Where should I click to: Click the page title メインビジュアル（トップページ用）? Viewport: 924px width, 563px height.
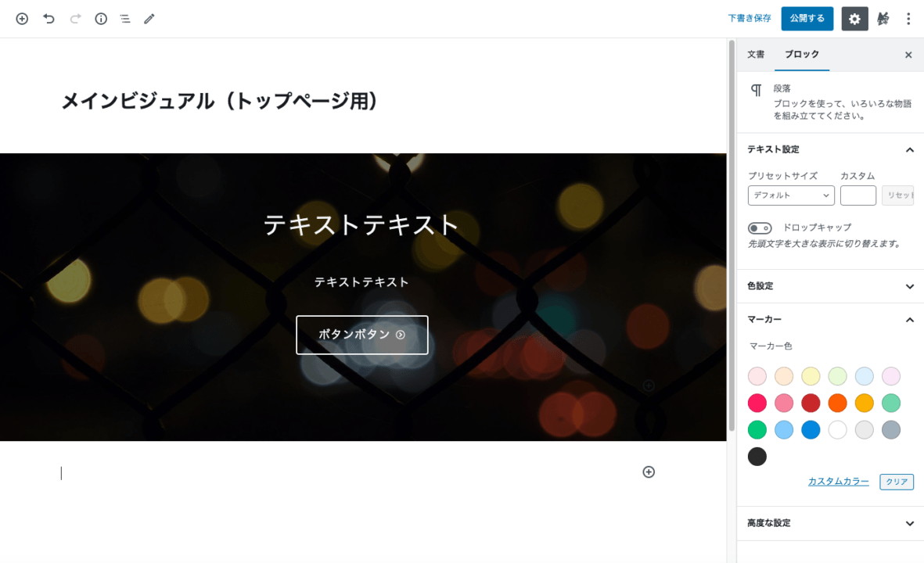219,101
